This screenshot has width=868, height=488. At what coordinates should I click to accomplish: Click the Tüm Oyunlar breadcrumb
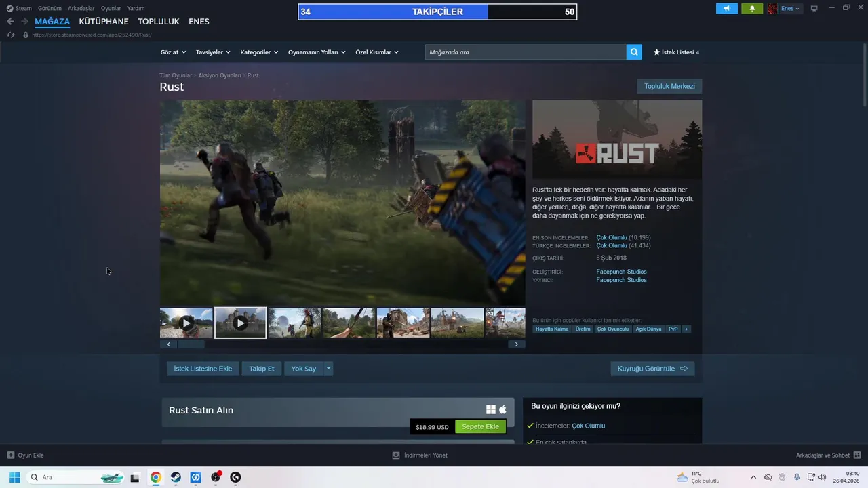[176, 75]
